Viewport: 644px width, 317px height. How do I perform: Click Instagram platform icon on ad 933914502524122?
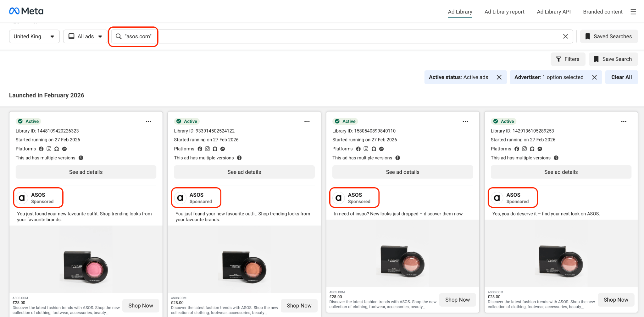207,149
